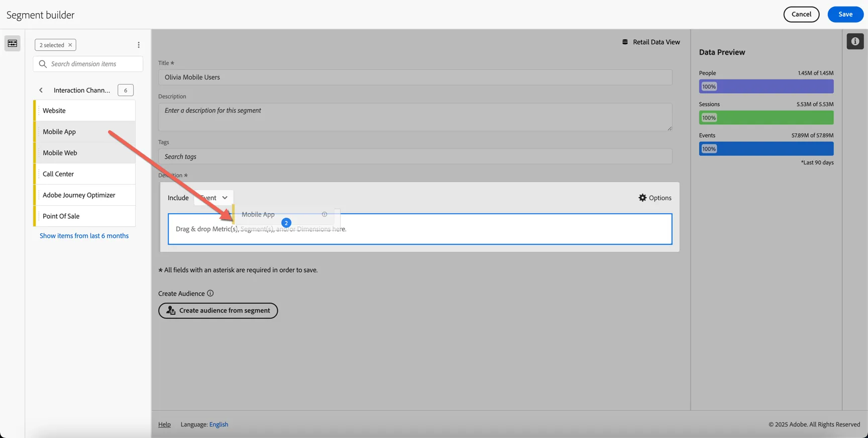
Task: Focus the Search dimension items box
Action: pos(88,64)
